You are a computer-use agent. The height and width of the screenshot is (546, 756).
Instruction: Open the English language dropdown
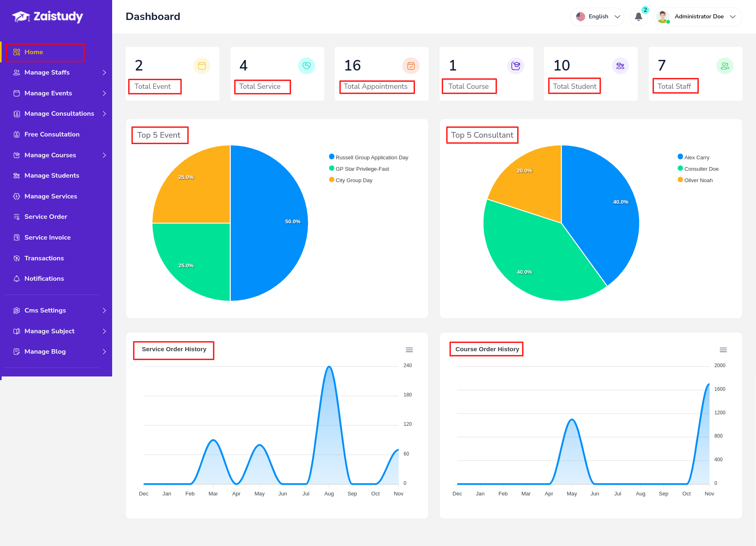597,17
